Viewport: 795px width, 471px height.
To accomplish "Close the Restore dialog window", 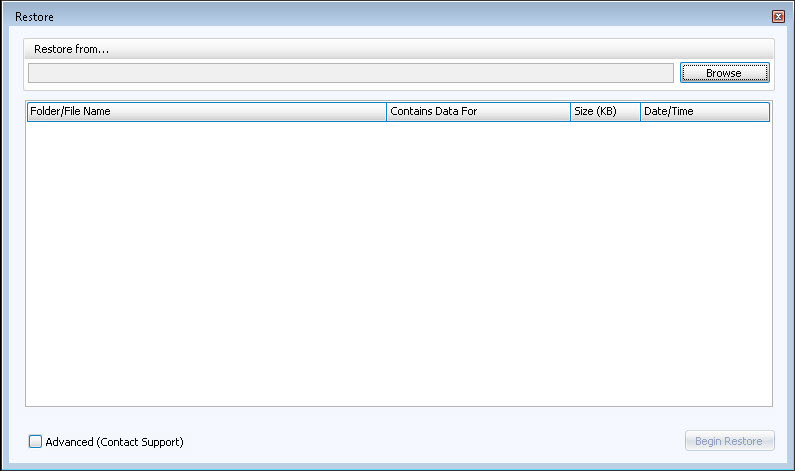I will tap(778, 17).
